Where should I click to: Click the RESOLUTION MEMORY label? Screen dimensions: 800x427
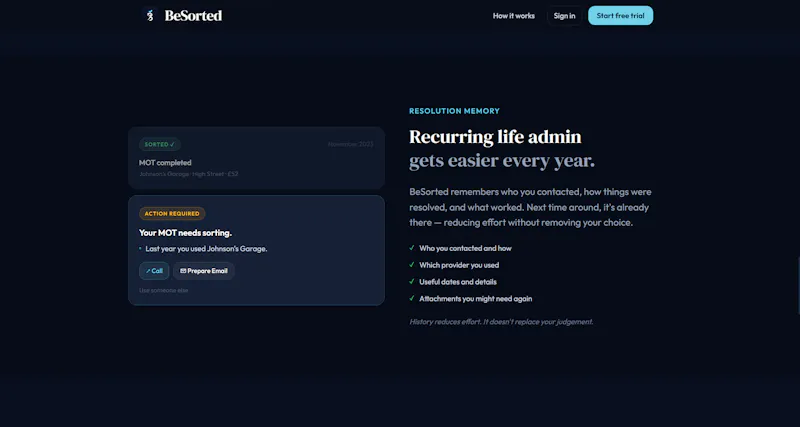click(x=454, y=111)
